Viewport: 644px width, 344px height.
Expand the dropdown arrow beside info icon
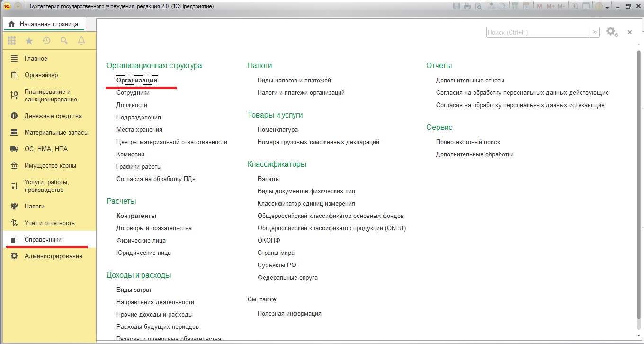coord(608,7)
